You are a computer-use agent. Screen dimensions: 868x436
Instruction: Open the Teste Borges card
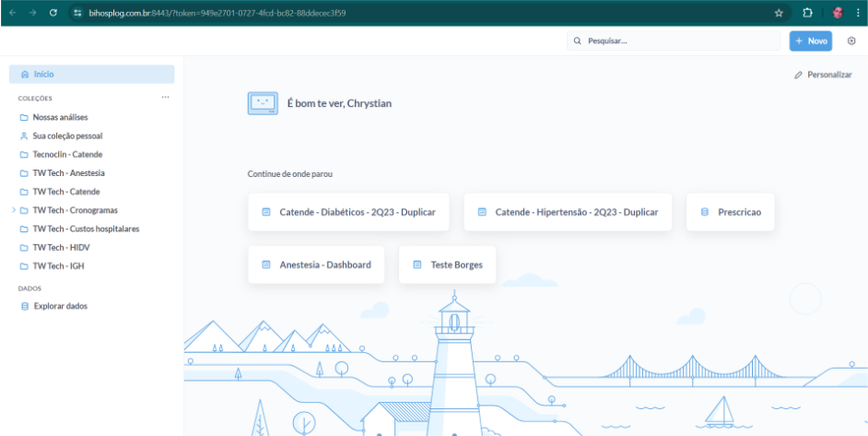447,265
